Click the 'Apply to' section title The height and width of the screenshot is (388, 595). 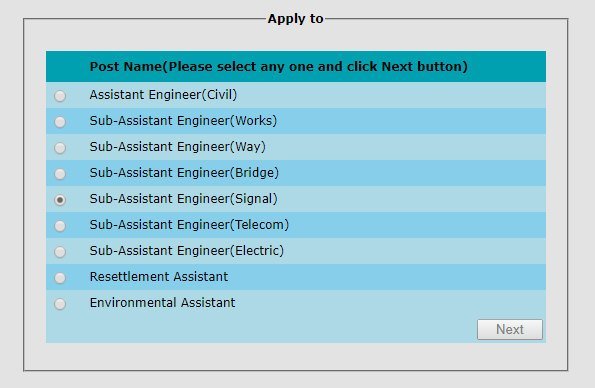[296, 19]
